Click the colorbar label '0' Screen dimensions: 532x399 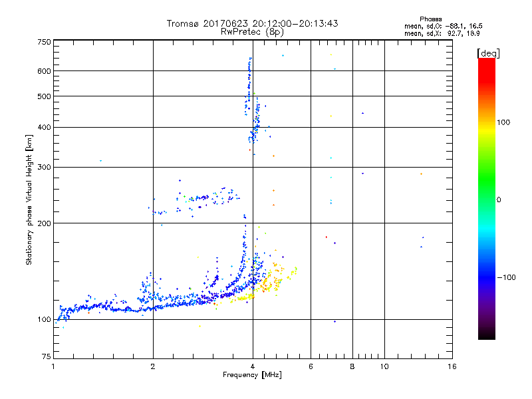(x=499, y=200)
